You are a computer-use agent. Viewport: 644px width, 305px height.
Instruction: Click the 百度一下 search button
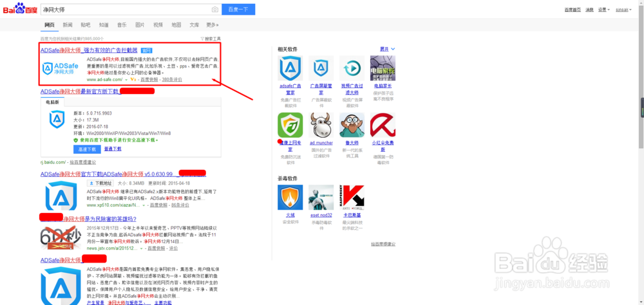(238, 10)
